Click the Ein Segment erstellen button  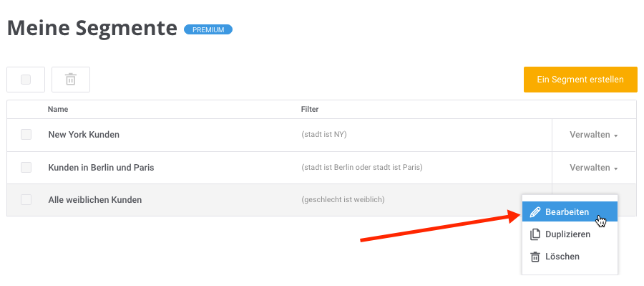click(580, 80)
